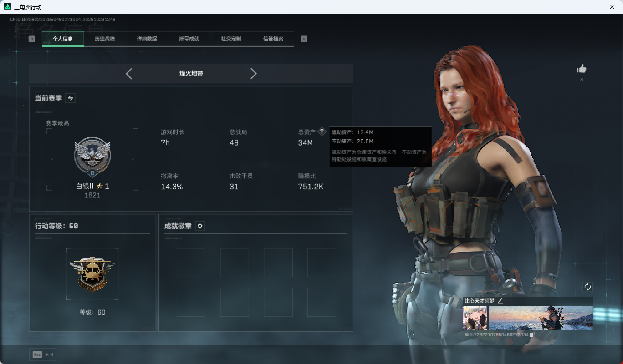Click the 行动等级: 60 heading

pos(56,226)
